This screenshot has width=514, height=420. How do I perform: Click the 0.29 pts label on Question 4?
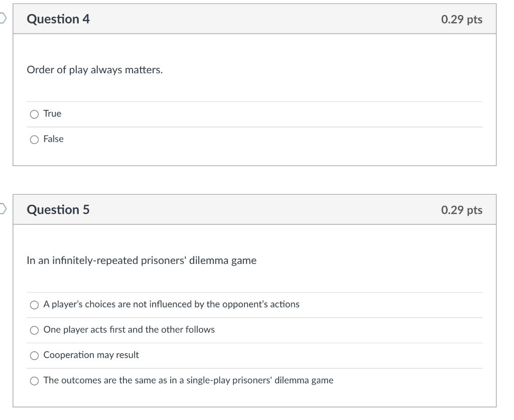click(x=462, y=20)
